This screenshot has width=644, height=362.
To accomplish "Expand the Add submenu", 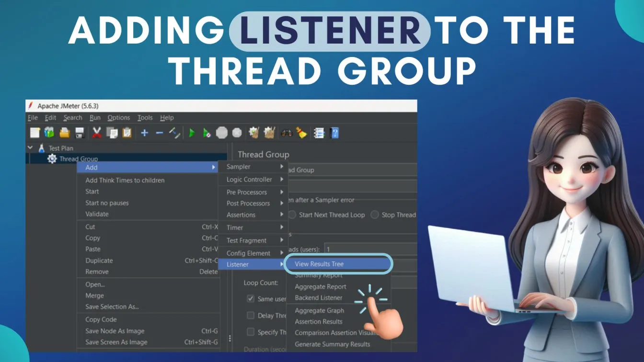I will point(148,167).
